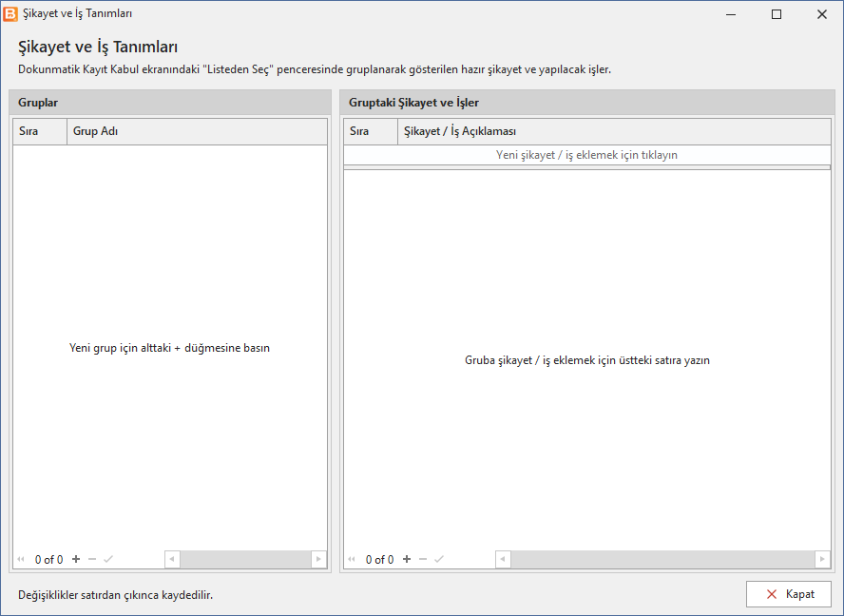Click the 'Değişiklikler satırdan çıkınca kaydedilir.' note
This screenshot has height=616, width=844.
coord(115,595)
